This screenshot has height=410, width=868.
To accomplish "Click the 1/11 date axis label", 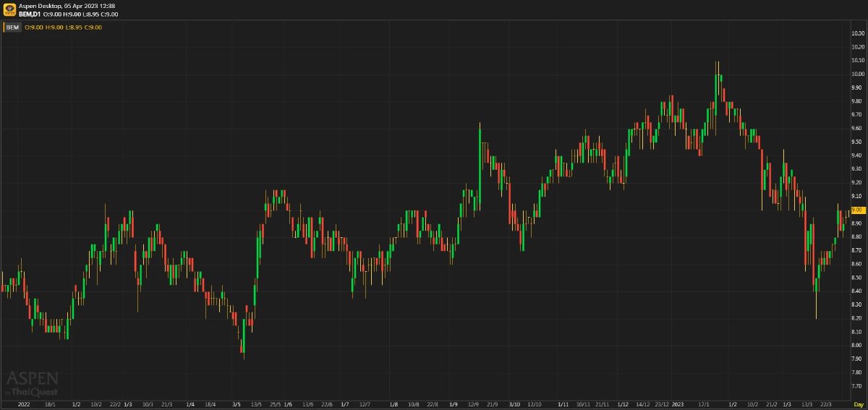I will (563, 404).
